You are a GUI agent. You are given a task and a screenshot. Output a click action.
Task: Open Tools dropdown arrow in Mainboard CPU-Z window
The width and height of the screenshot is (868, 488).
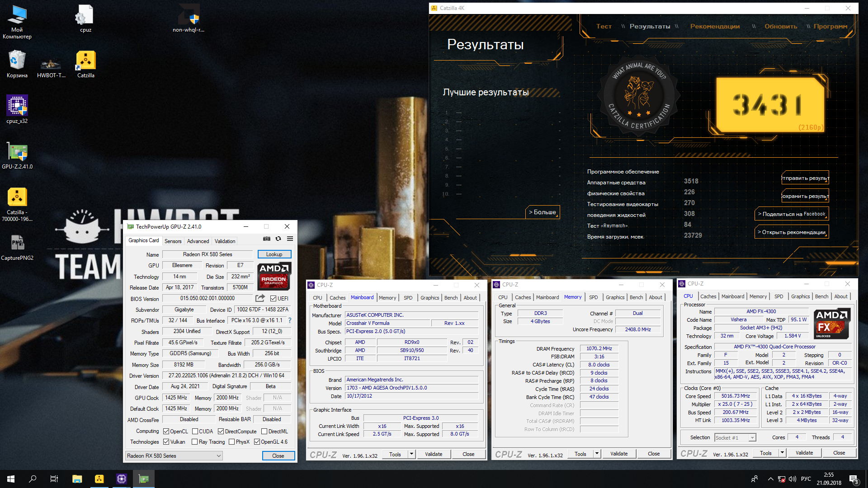coord(411,454)
